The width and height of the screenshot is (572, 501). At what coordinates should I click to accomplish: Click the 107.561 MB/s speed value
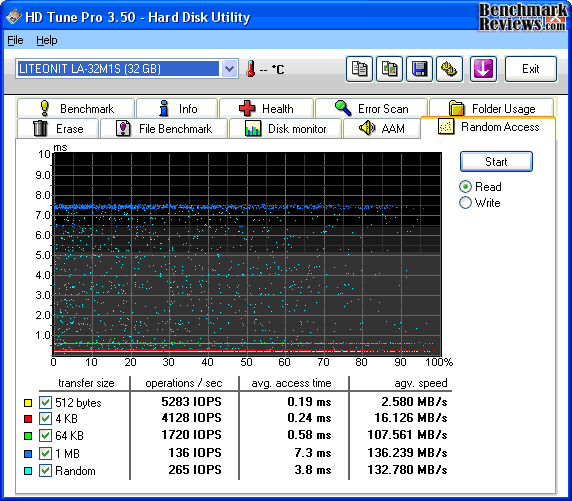[x=407, y=435]
